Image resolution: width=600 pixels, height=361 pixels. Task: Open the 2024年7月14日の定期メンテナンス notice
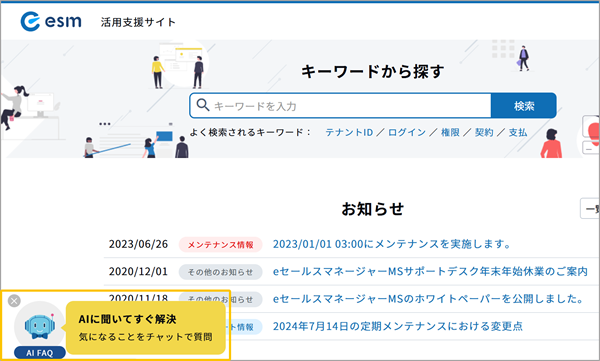(x=398, y=326)
